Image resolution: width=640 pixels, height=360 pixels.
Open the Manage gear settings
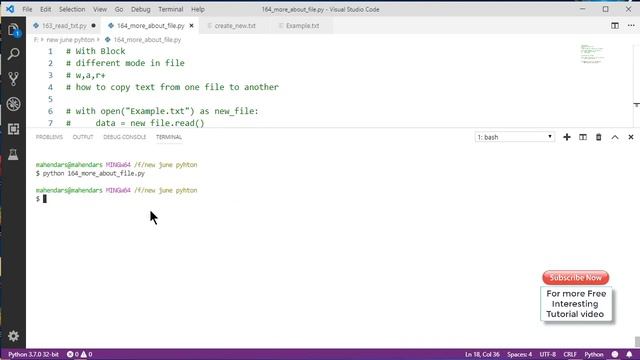pos(13,336)
